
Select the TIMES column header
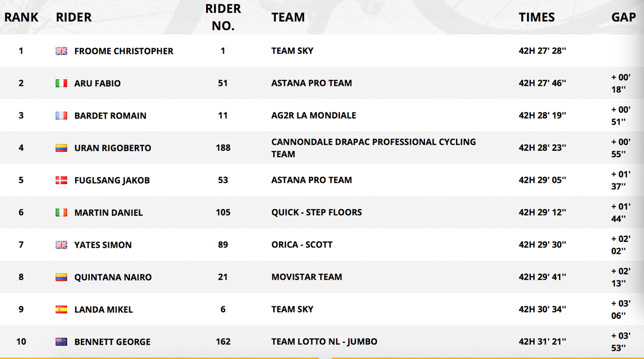537,17
